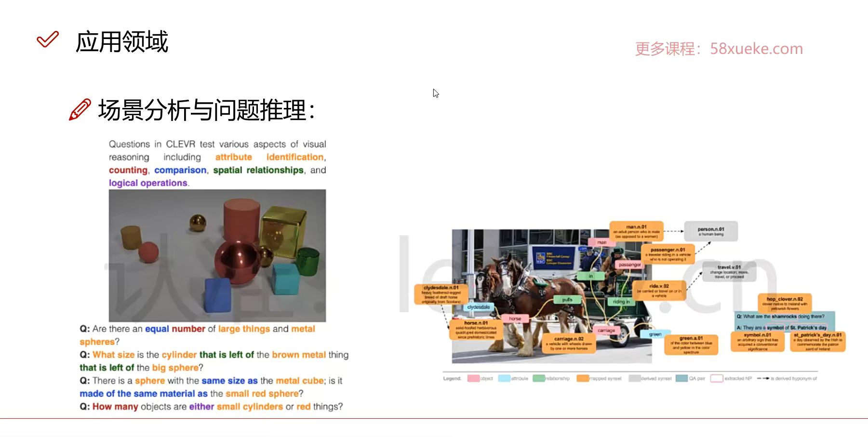
Task: Click the orange 'man.n.01' synset box
Action: pos(636,231)
